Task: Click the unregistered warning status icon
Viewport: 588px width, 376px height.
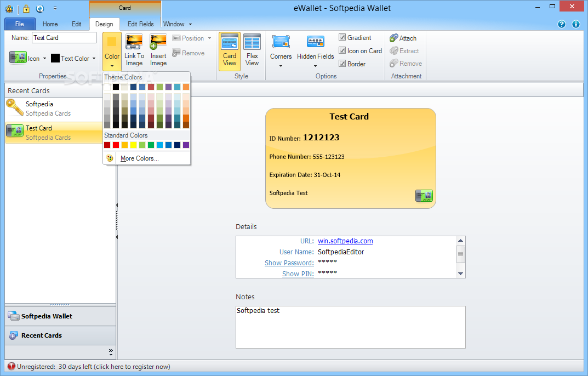Action: [x=12, y=366]
